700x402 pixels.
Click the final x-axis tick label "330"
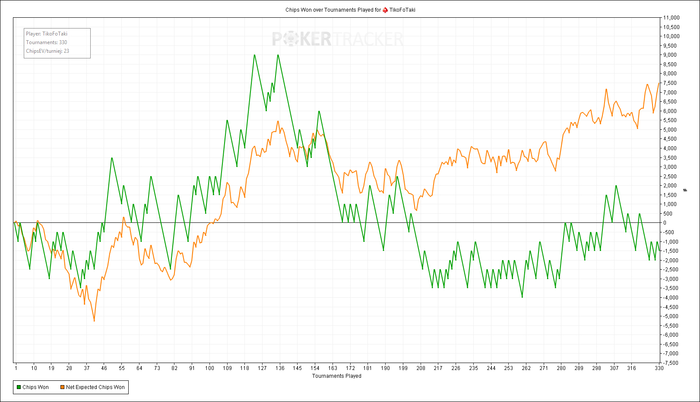(x=659, y=368)
